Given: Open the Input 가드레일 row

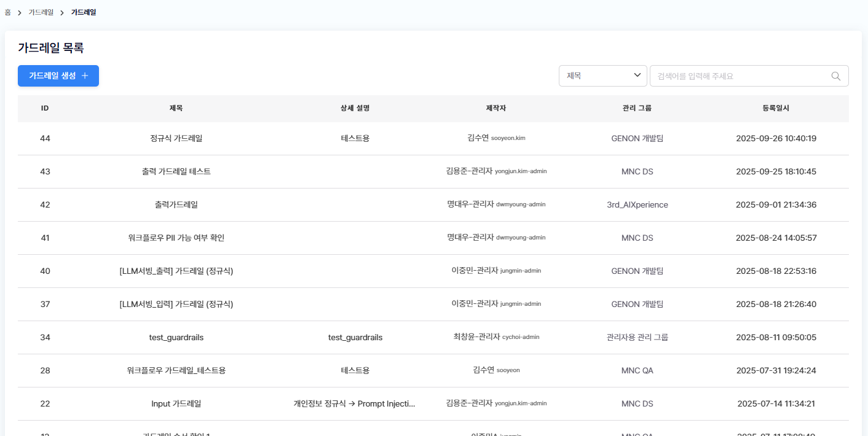Looking at the screenshot, I should (x=176, y=403).
